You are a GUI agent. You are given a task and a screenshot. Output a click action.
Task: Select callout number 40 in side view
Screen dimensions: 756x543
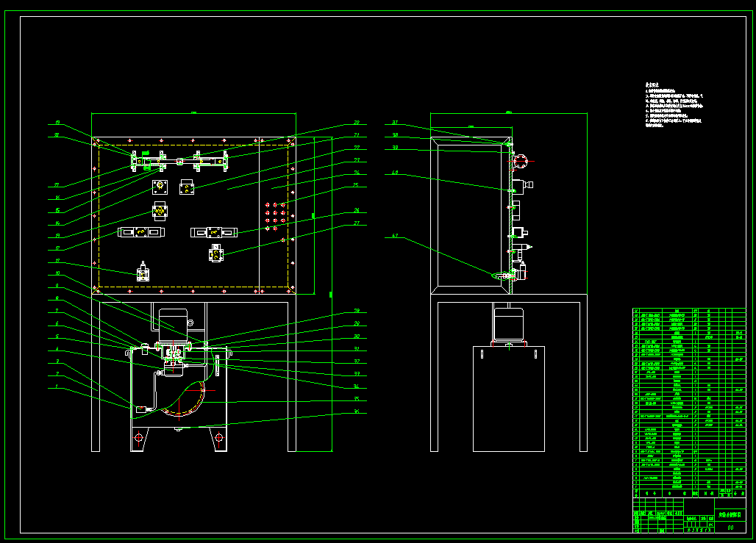tap(395, 173)
